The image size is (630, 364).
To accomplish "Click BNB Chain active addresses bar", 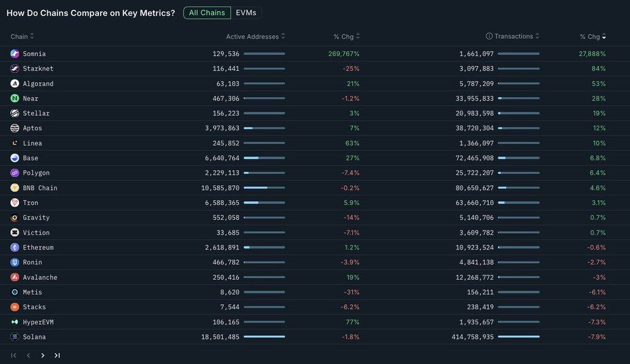I will pyautogui.click(x=264, y=188).
